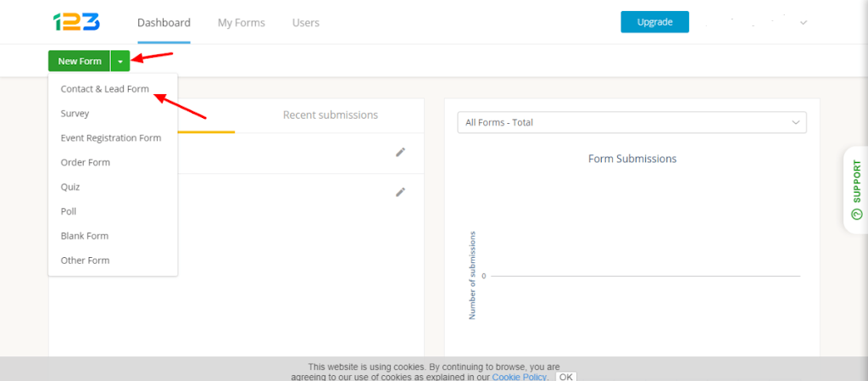Choose Survey from the form menu
Screen dimensions: 868x381
coord(75,114)
